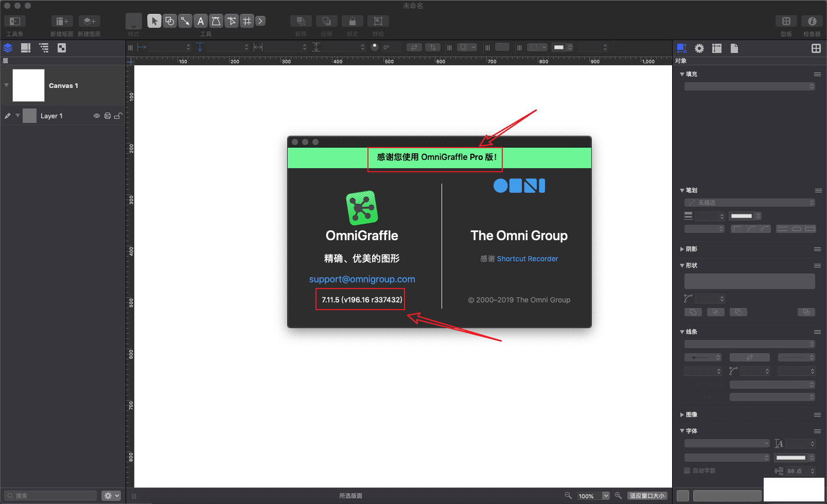827x504 pixels.
Task: Open the sidebar gear action menu
Action: click(111, 496)
